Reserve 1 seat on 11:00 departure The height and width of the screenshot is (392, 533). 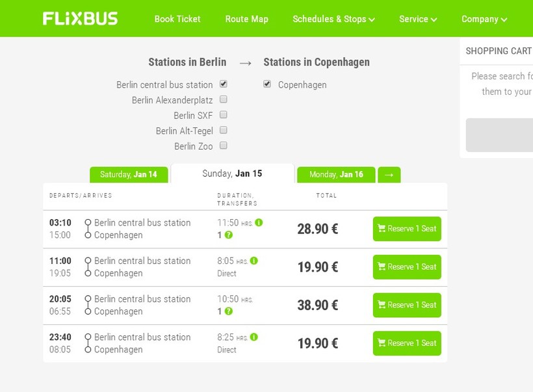[407, 267]
